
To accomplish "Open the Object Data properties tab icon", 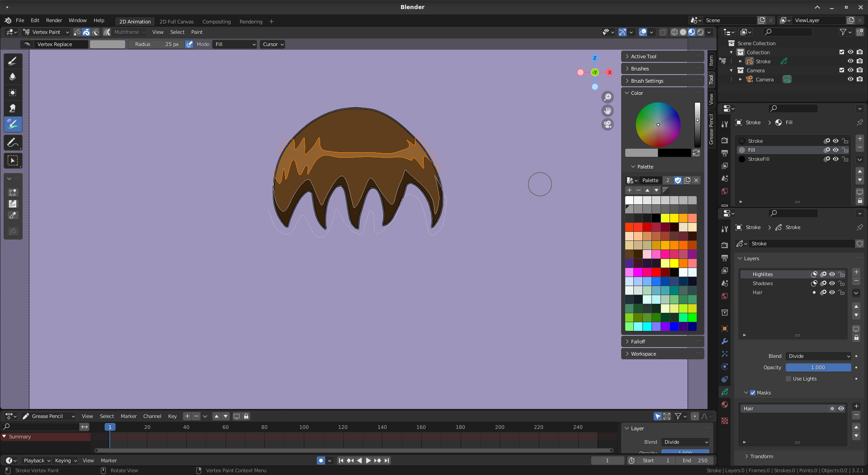I will click(x=725, y=392).
